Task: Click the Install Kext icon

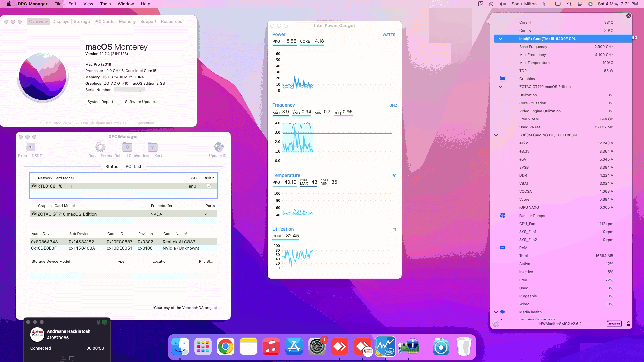Action: [152, 147]
